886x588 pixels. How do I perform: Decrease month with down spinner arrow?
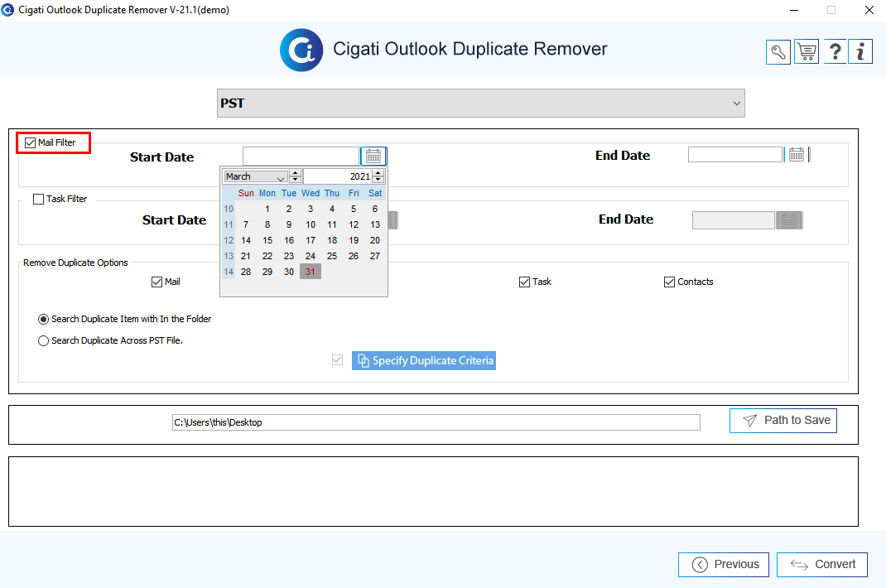coord(295,180)
